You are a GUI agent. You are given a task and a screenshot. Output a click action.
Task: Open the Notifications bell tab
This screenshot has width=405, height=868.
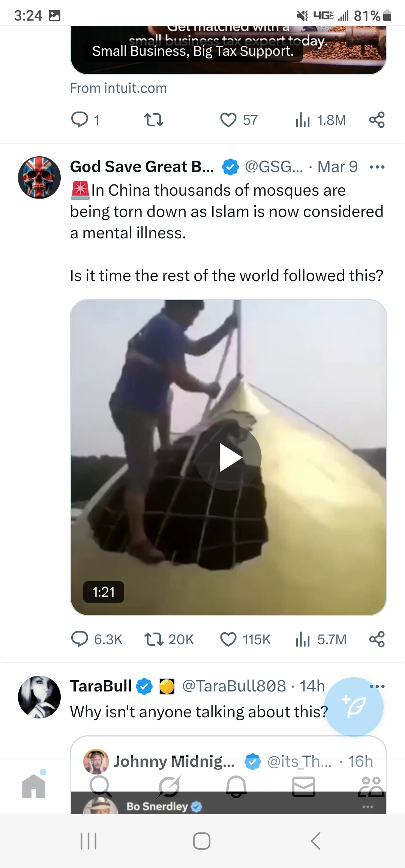pyautogui.click(x=236, y=786)
